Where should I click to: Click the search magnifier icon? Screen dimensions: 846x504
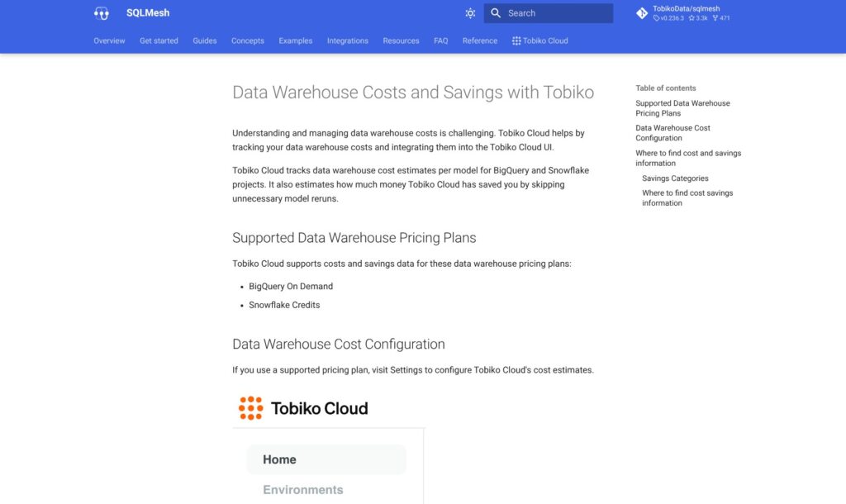click(x=496, y=13)
